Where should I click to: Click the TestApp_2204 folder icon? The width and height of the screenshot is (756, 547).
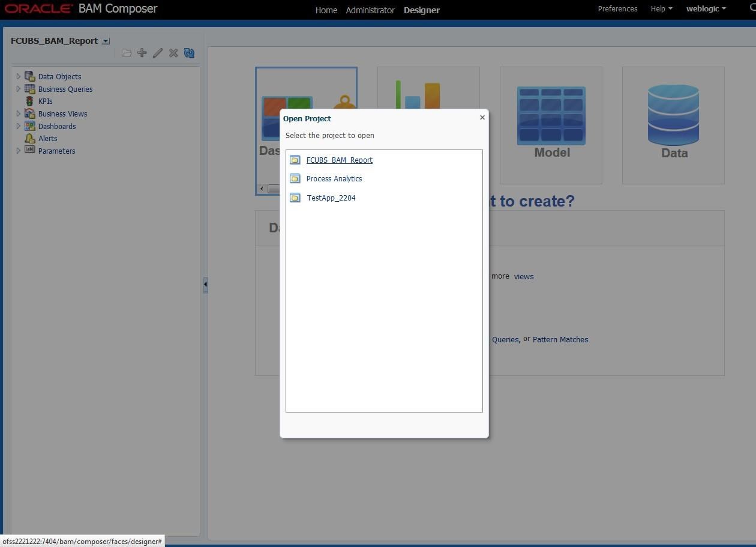(295, 198)
